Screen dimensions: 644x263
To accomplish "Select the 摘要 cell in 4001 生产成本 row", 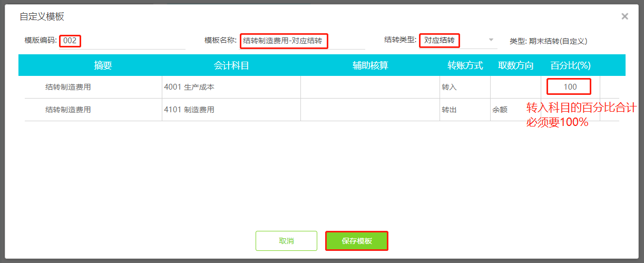I will [93, 87].
